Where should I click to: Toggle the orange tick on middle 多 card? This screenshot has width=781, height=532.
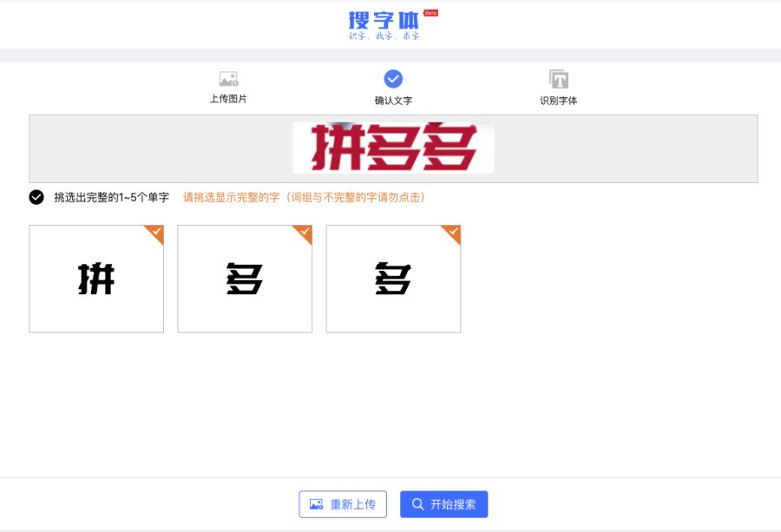(304, 232)
